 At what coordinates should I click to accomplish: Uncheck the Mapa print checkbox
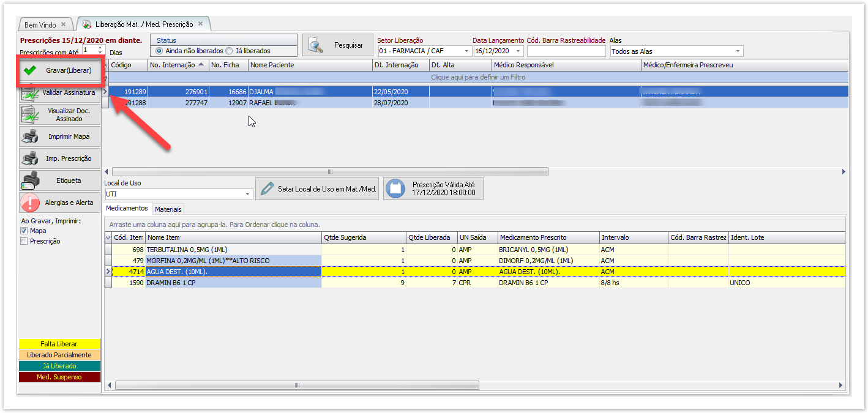click(24, 231)
